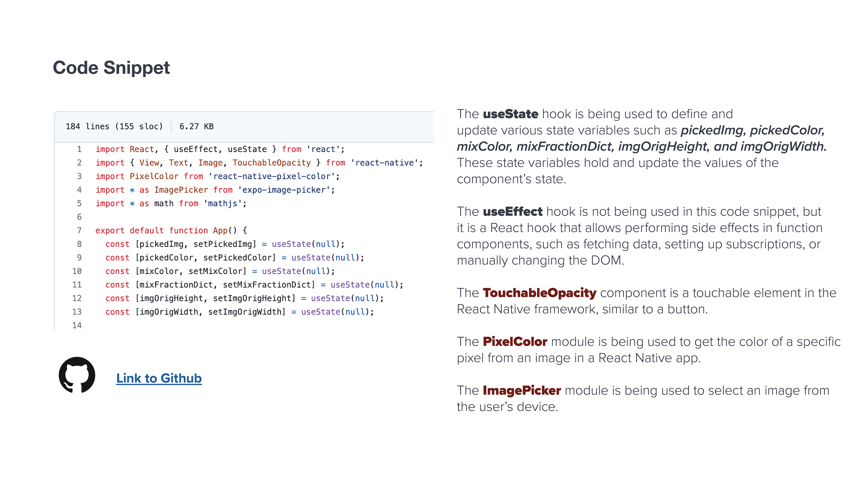Click the Code Snippet slide title

click(111, 68)
